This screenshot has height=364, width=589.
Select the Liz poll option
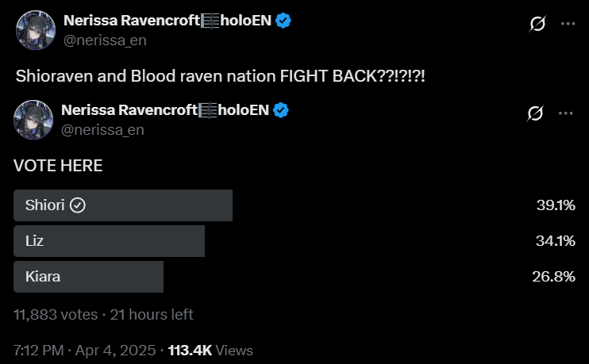coord(109,241)
